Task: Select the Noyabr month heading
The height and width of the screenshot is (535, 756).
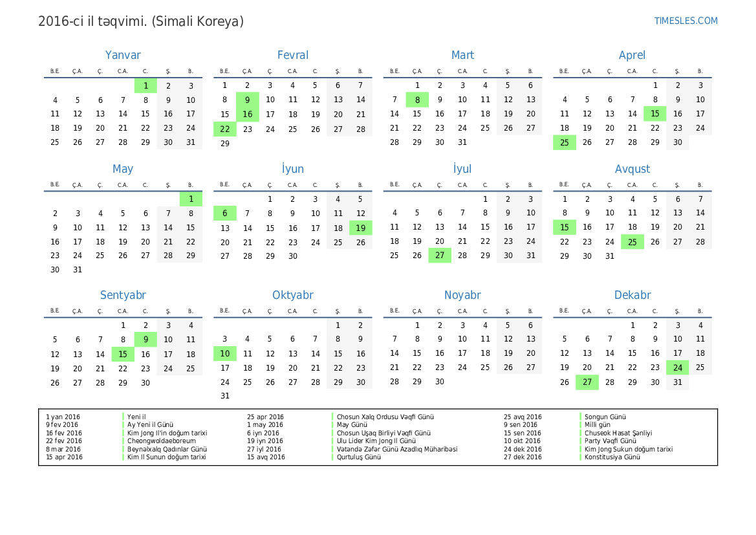Action: point(462,295)
